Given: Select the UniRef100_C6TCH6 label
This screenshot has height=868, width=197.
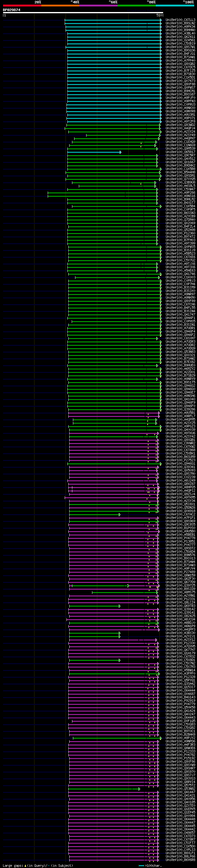Looking at the screenshot, I should click(180, 304).
